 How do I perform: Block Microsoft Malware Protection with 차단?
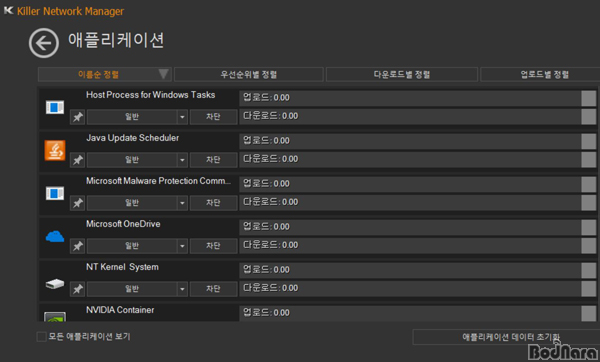point(214,203)
